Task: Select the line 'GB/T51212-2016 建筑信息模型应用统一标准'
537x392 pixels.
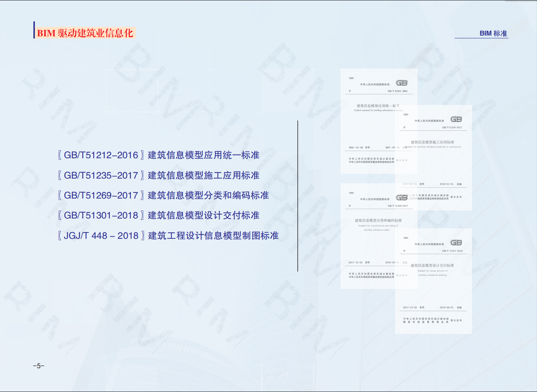Action: (x=159, y=155)
